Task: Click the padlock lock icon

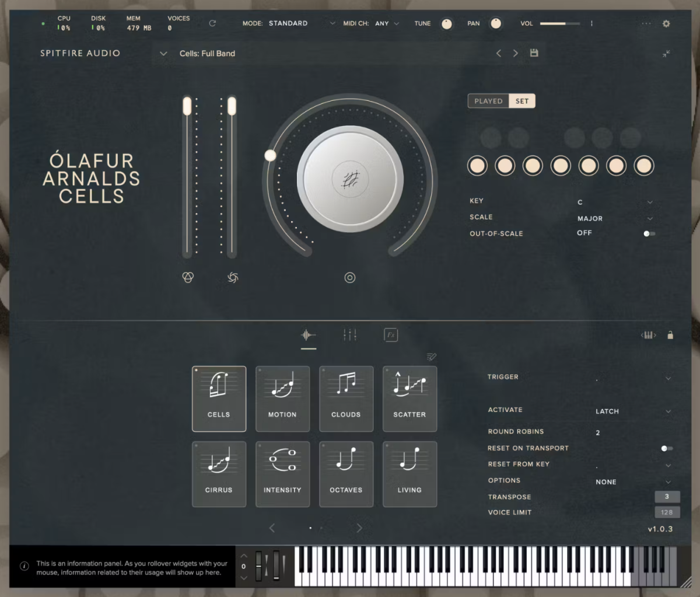Action: 670,335
